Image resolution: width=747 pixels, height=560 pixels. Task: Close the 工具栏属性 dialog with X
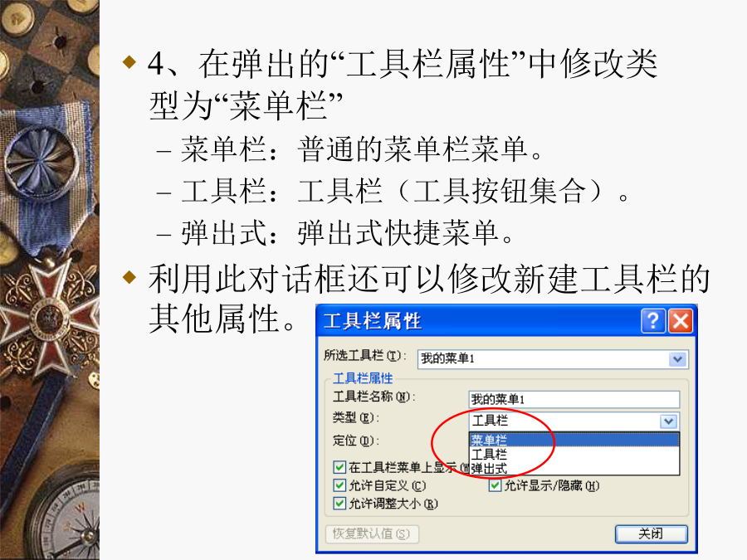681,320
